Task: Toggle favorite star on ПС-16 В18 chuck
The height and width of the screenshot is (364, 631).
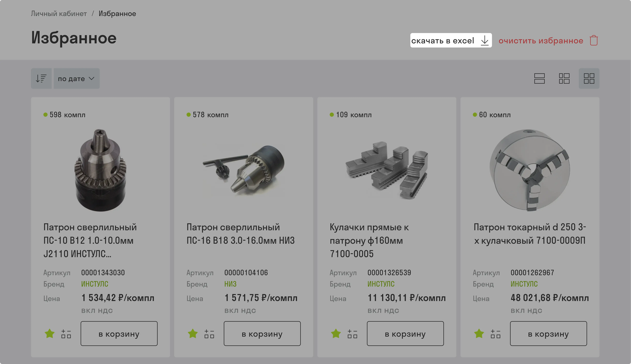Action: (x=193, y=334)
